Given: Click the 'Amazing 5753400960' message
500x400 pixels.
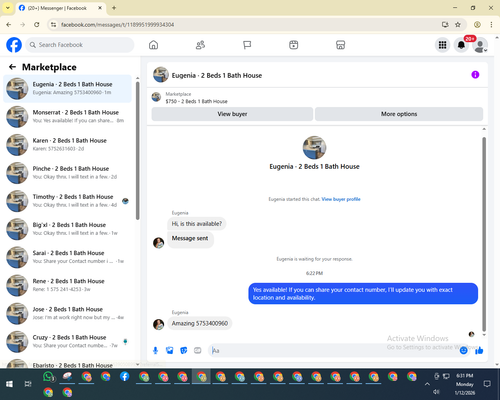Looking at the screenshot, I should [x=200, y=323].
